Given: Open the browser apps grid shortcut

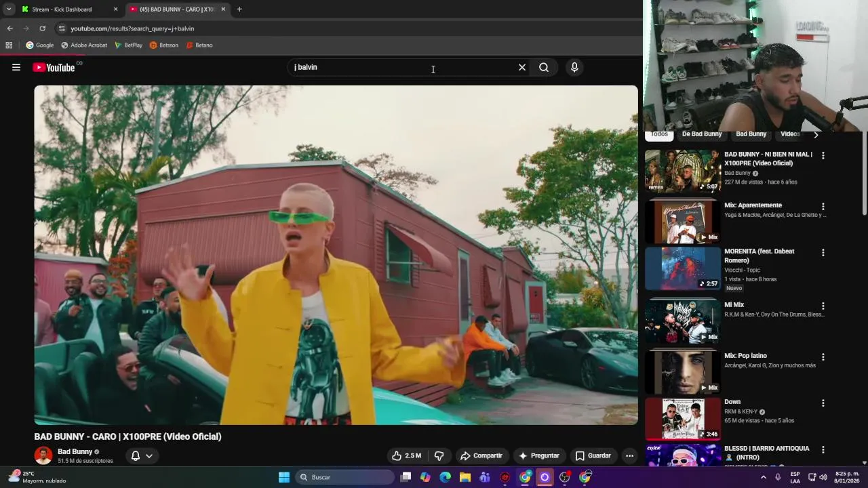Looking at the screenshot, I should click(x=9, y=45).
